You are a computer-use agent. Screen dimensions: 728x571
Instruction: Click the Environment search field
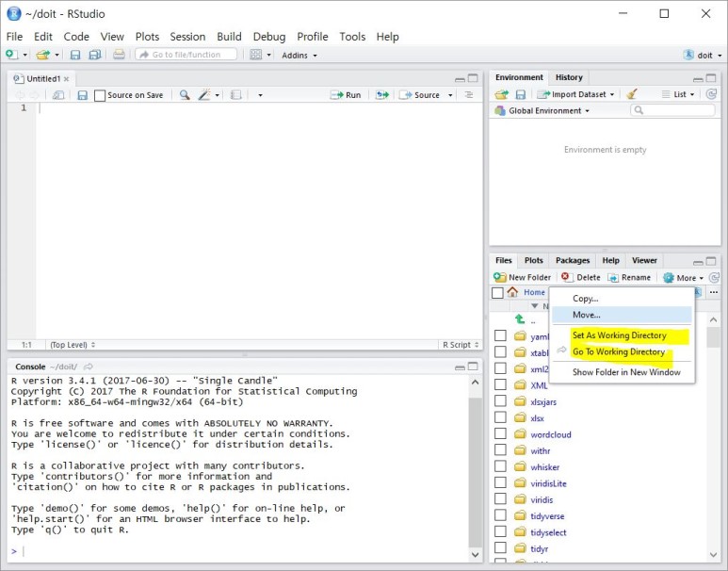(x=672, y=110)
